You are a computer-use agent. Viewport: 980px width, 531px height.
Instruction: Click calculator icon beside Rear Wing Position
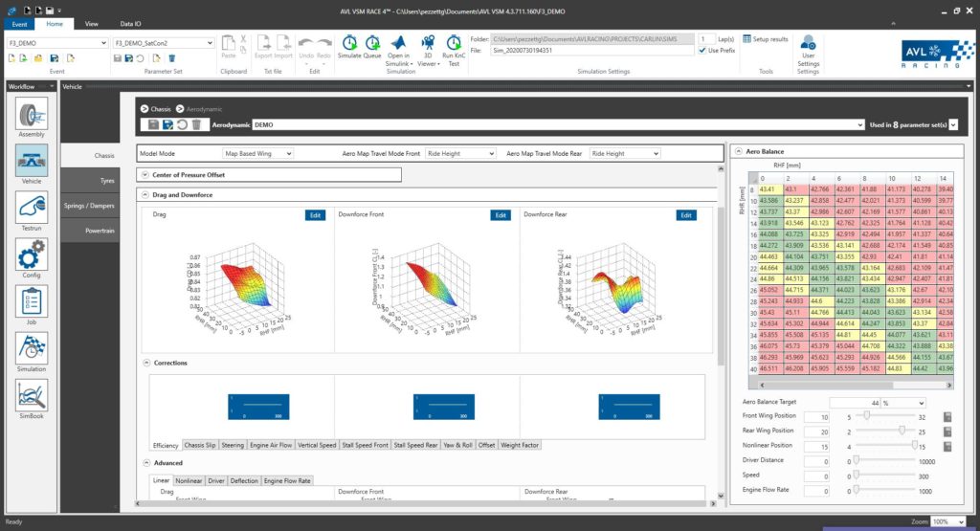coord(947,431)
